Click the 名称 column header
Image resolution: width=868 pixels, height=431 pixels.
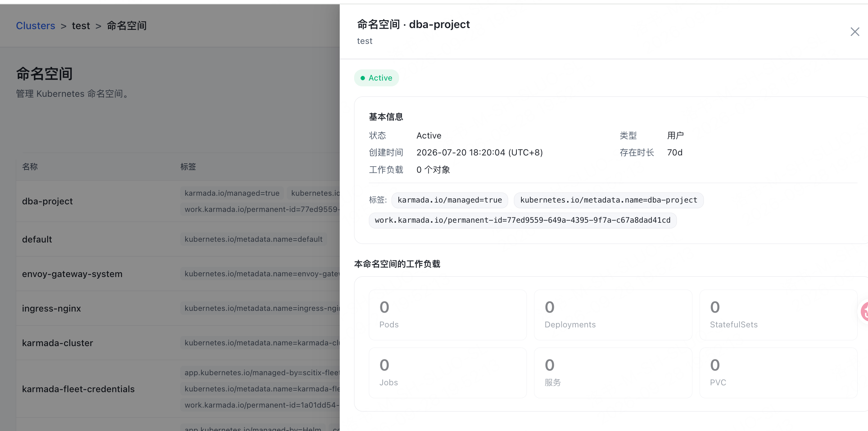pos(30,167)
